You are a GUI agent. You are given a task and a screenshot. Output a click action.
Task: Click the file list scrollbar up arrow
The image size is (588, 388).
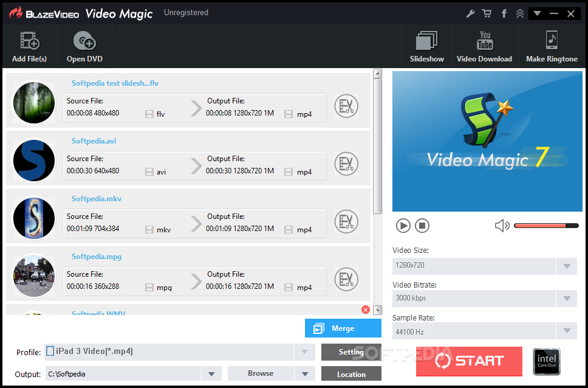378,74
